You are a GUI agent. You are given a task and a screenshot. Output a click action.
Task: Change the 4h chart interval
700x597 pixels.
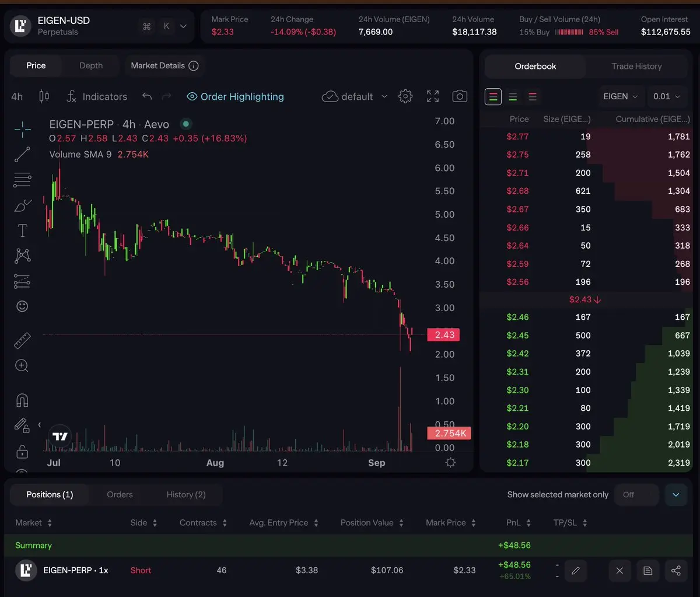pyautogui.click(x=17, y=96)
